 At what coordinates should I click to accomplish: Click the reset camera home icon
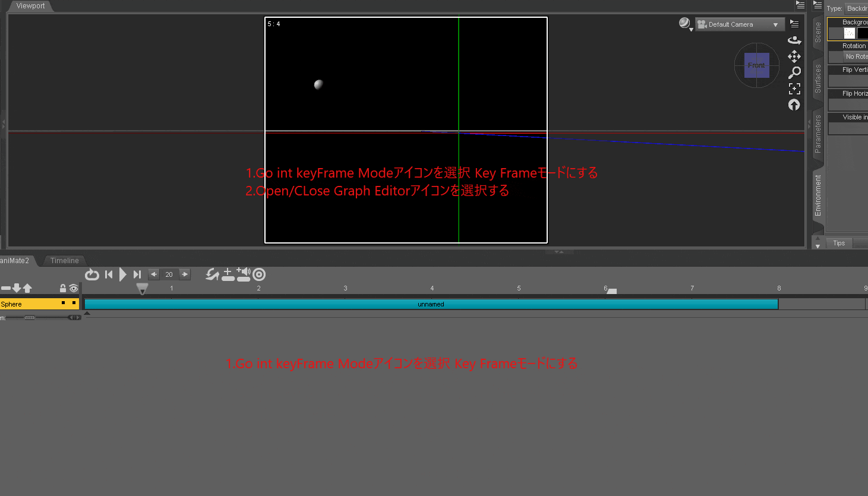tap(794, 105)
